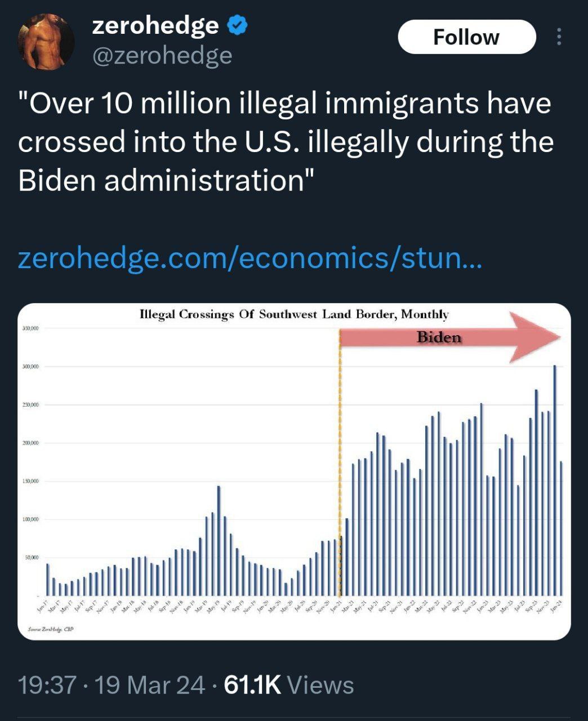Open the three-dot more options menu
588x721 pixels.
(x=559, y=37)
